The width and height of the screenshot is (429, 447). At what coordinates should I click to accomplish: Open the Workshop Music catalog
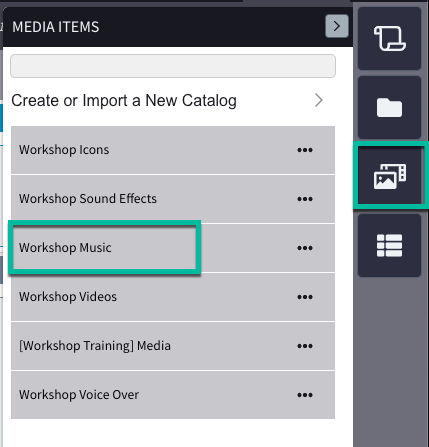(x=65, y=248)
